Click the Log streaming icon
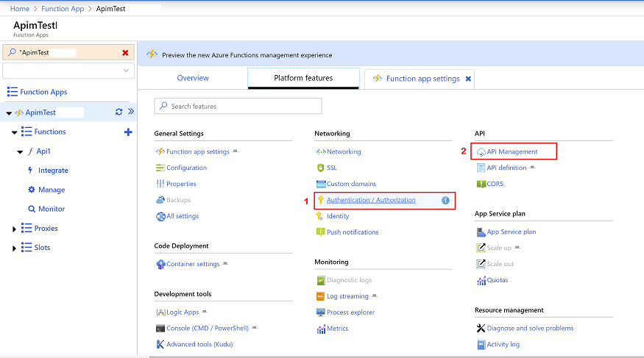The image size is (644, 358). [x=321, y=296]
